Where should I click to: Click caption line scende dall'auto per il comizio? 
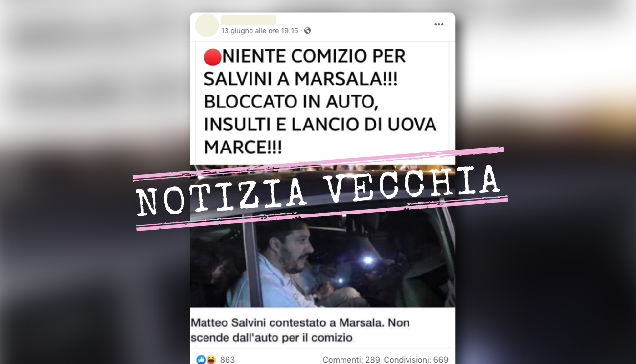[x=272, y=338]
